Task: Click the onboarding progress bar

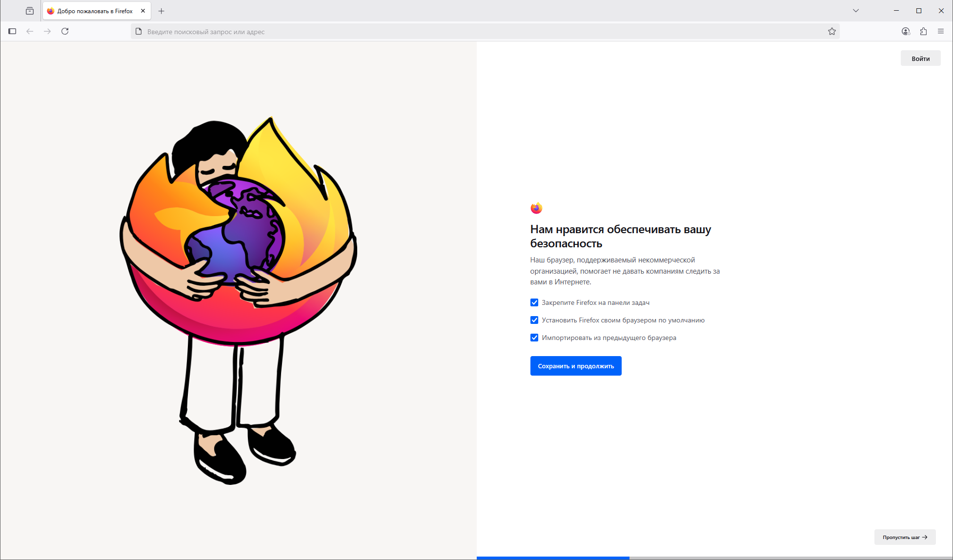Action: click(x=714, y=558)
